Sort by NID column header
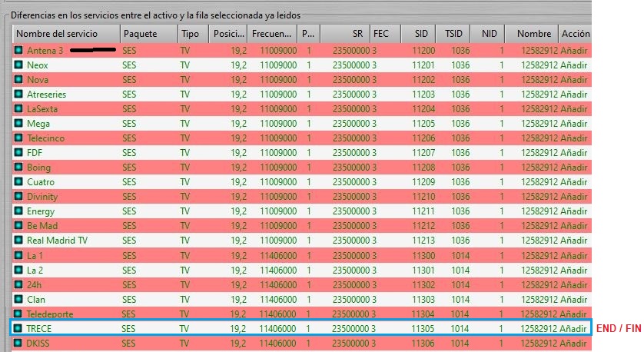 pos(487,34)
